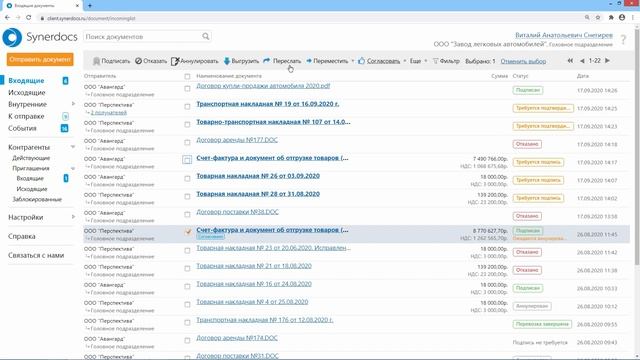This screenshot has width=640, height=360.
Task: Open the Фильтр funnel icon
Action: (x=436, y=61)
